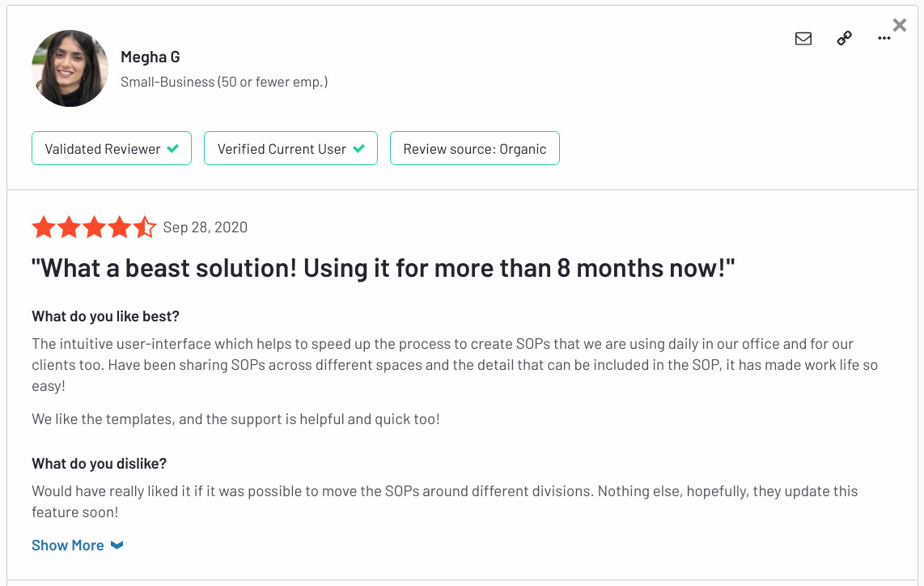Click the first orange rating star

pos(44,227)
